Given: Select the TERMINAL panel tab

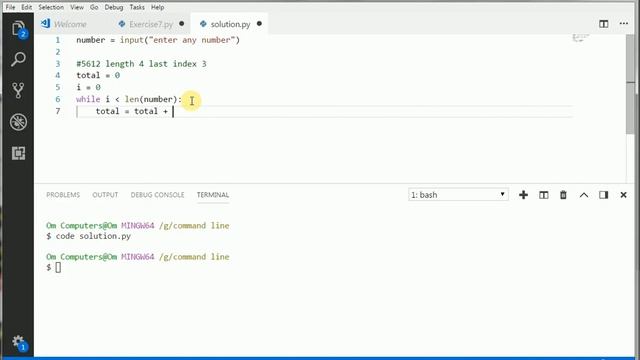Looking at the screenshot, I should click(213, 195).
